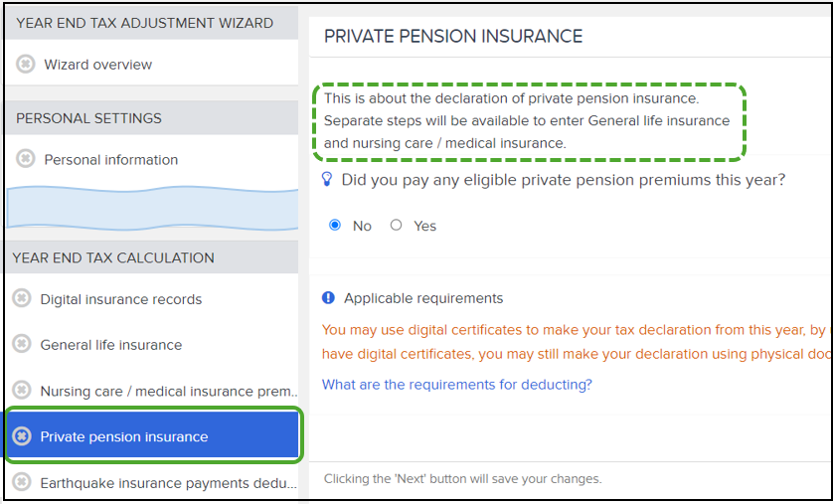Viewport: 833px width, 504px height.
Task: Choose the Yes radio option
Action: (x=396, y=226)
